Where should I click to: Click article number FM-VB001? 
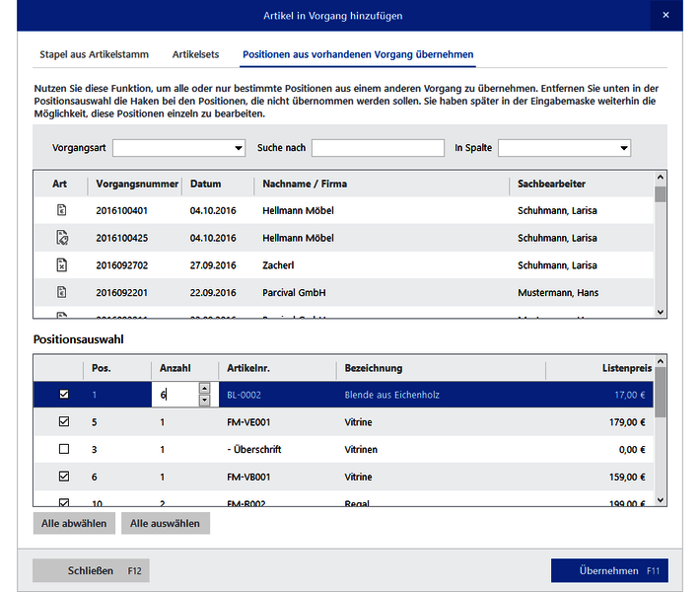click(248, 478)
